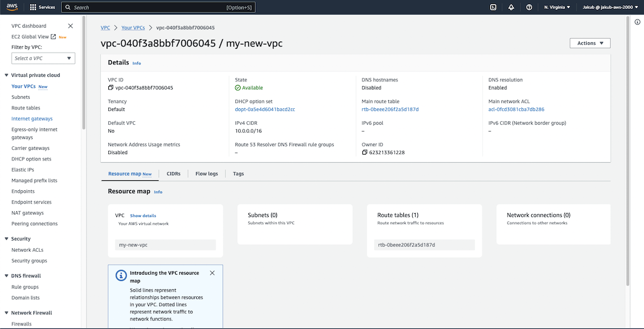Expand the Select a VPC filter dropdown

(43, 59)
